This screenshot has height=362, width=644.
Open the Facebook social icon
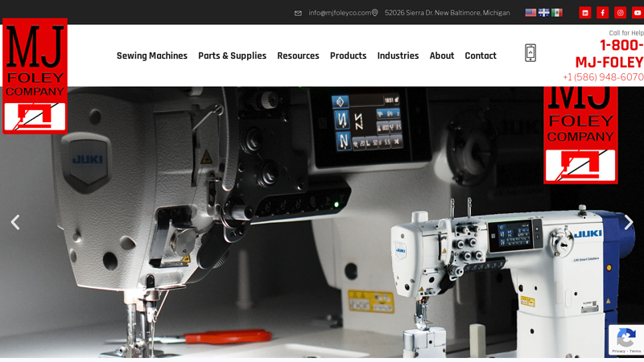602,13
